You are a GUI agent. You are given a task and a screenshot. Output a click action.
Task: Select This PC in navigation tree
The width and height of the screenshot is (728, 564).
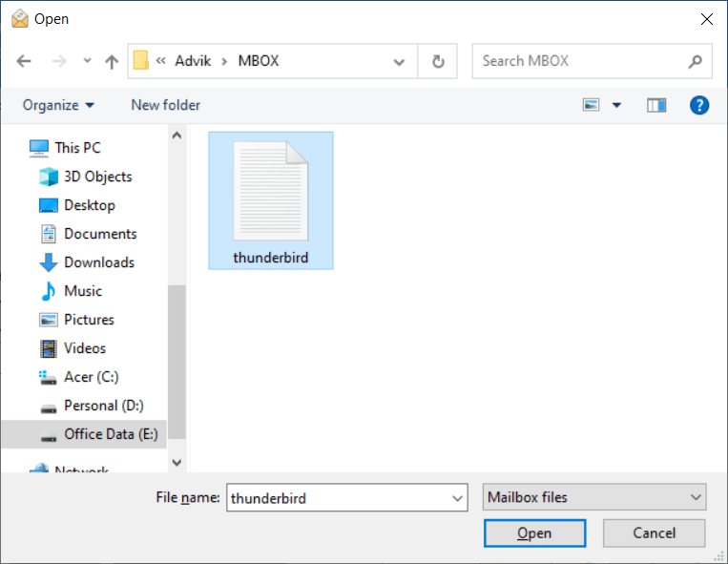click(x=77, y=148)
